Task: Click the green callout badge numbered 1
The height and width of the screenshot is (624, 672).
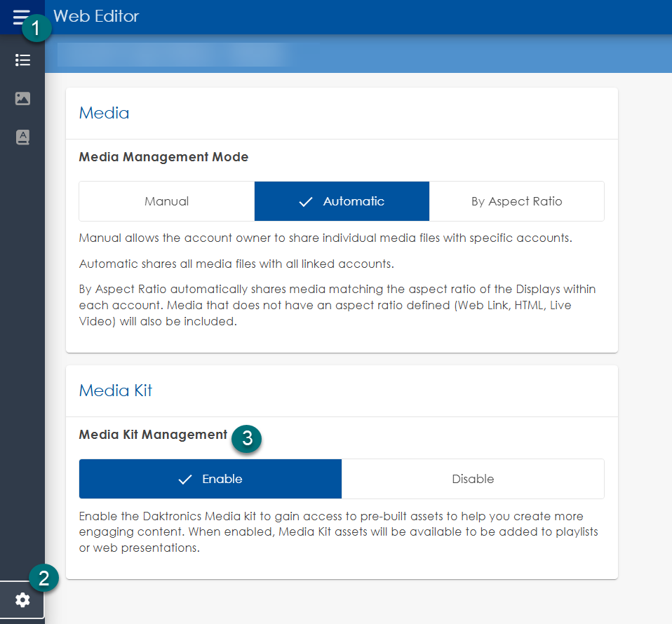Action: (36, 30)
